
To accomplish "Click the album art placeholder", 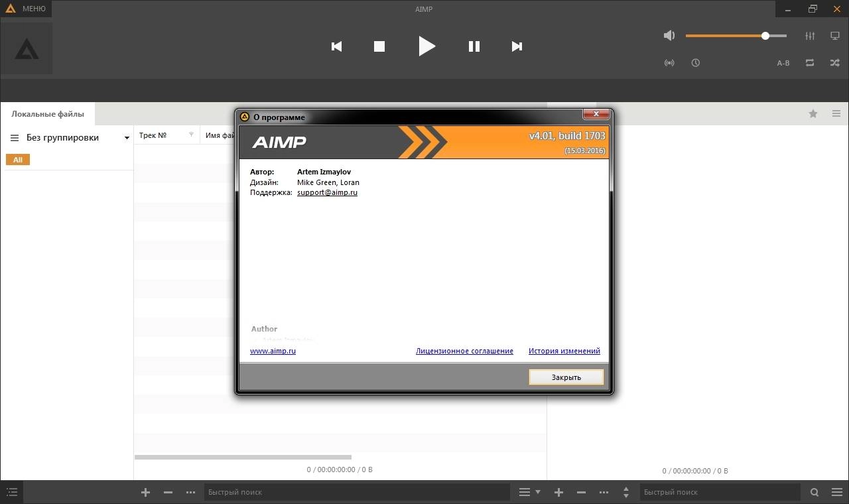I will coord(27,48).
